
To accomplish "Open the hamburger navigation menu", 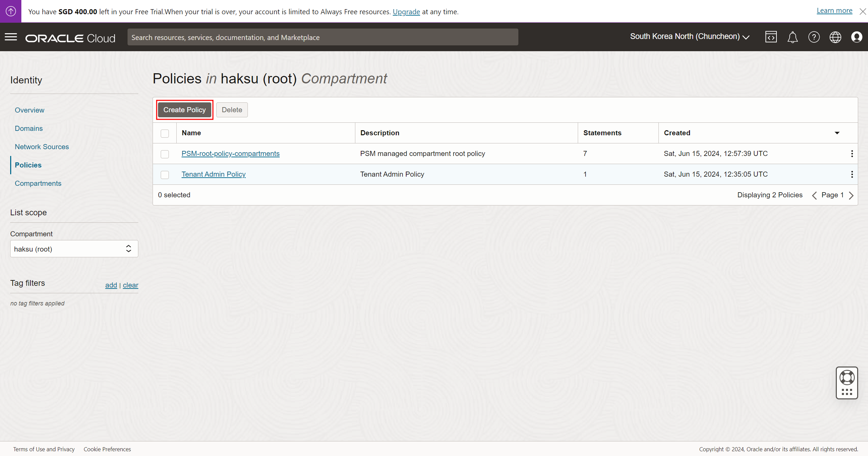I will [x=11, y=37].
